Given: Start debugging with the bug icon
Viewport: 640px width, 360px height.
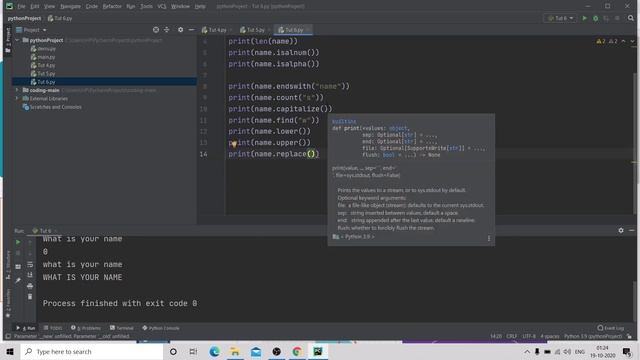Looking at the screenshot, I should coord(596,18).
